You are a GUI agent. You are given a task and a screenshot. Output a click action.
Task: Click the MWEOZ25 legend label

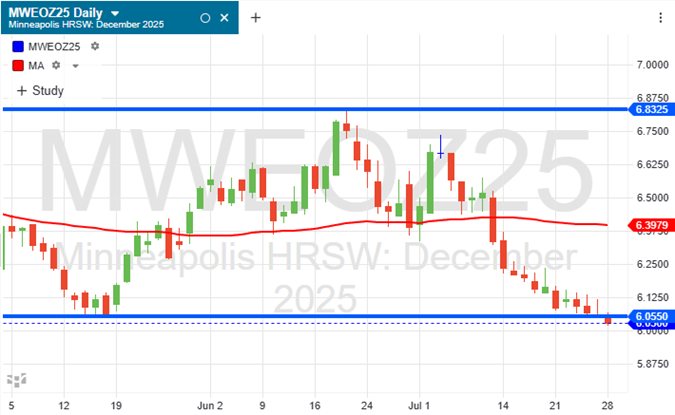[54, 46]
